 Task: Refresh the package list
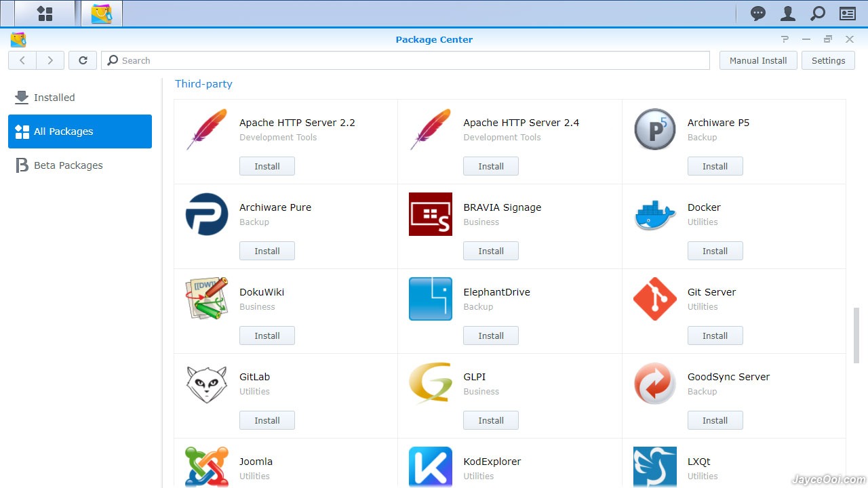[83, 60]
